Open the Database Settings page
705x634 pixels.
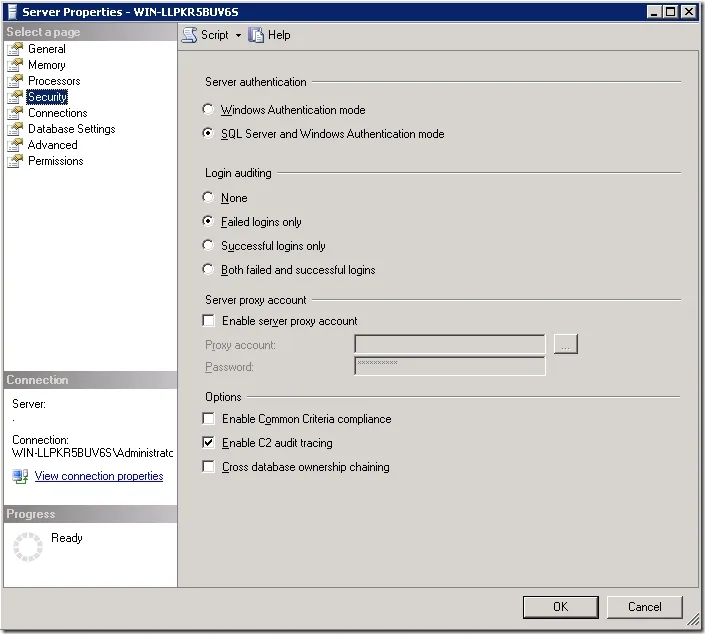(71, 129)
